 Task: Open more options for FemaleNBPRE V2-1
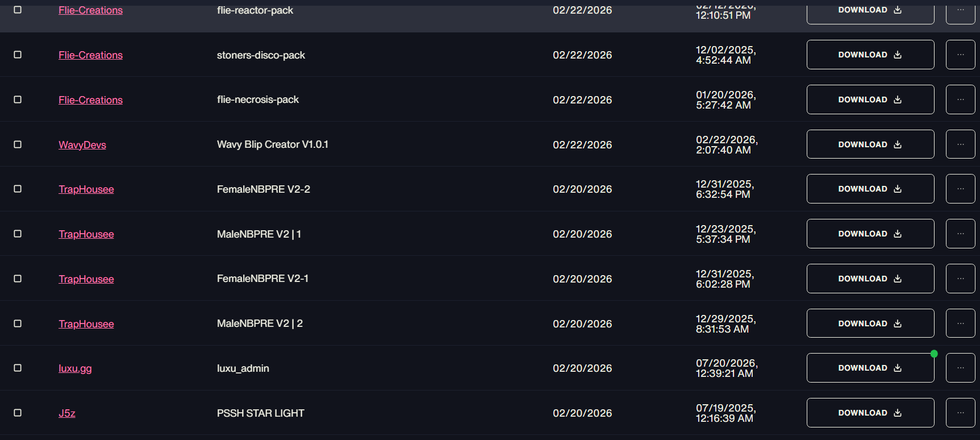click(x=960, y=279)
